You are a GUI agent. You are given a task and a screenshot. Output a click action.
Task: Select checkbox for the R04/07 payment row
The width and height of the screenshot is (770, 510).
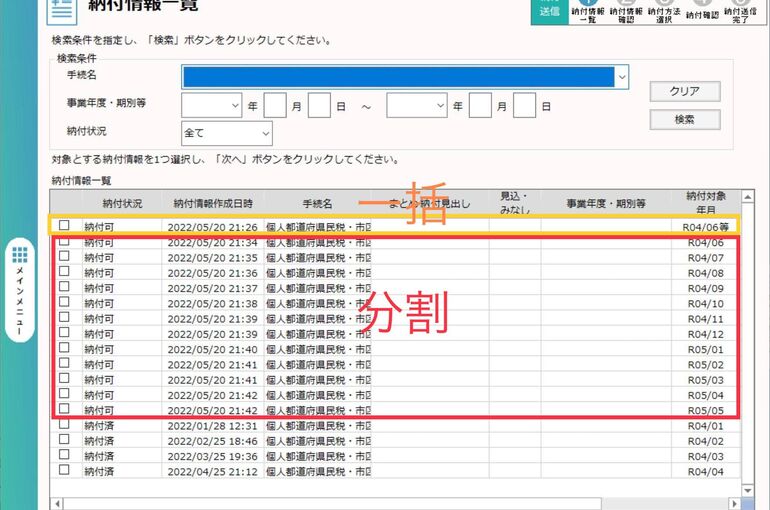(64, 257)
